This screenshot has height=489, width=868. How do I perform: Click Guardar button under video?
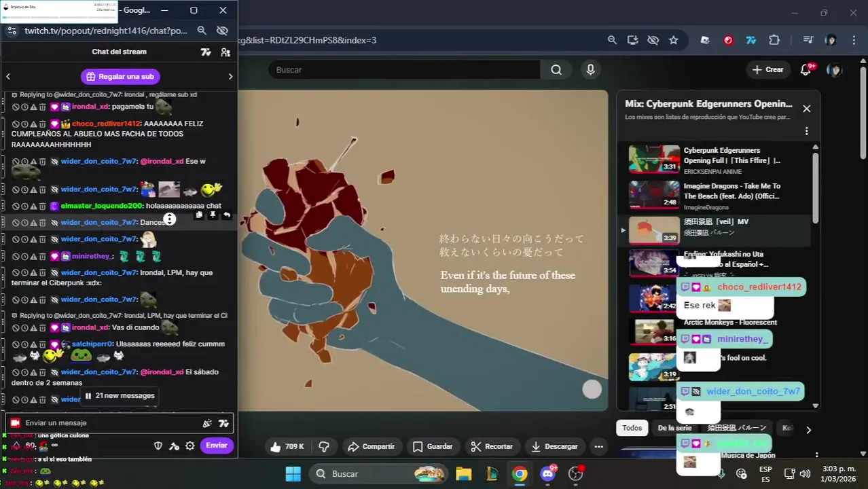(x=433, y=446)
